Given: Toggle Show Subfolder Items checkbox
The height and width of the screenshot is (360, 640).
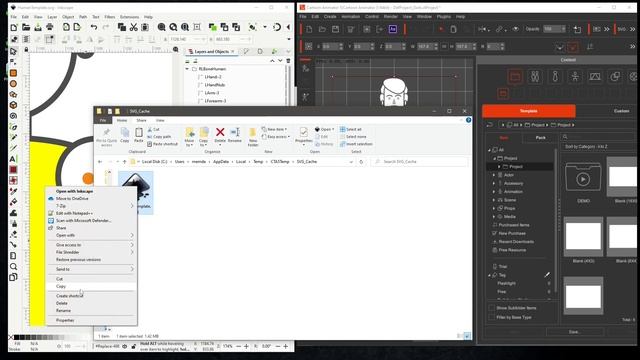Looking at the screenshot, I should [x=491, y=308].
